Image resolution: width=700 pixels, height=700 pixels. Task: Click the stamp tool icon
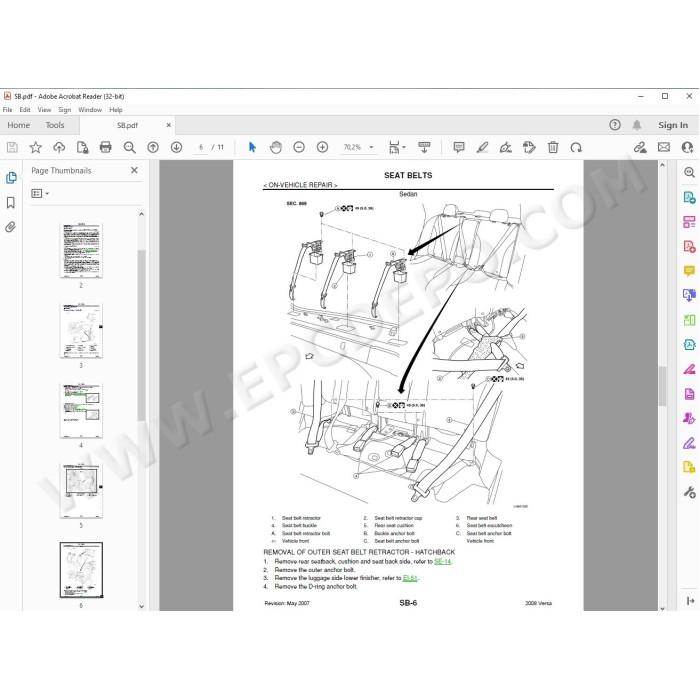529,147
